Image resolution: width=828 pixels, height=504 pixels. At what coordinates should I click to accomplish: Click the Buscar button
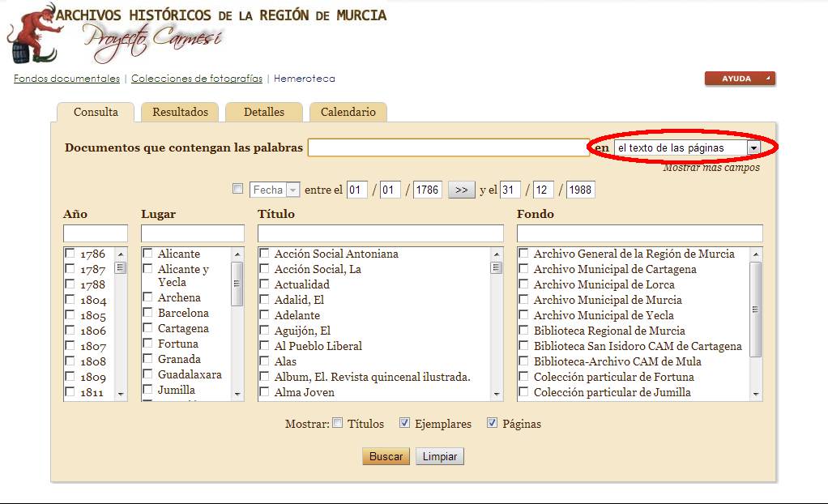(386, 456)
